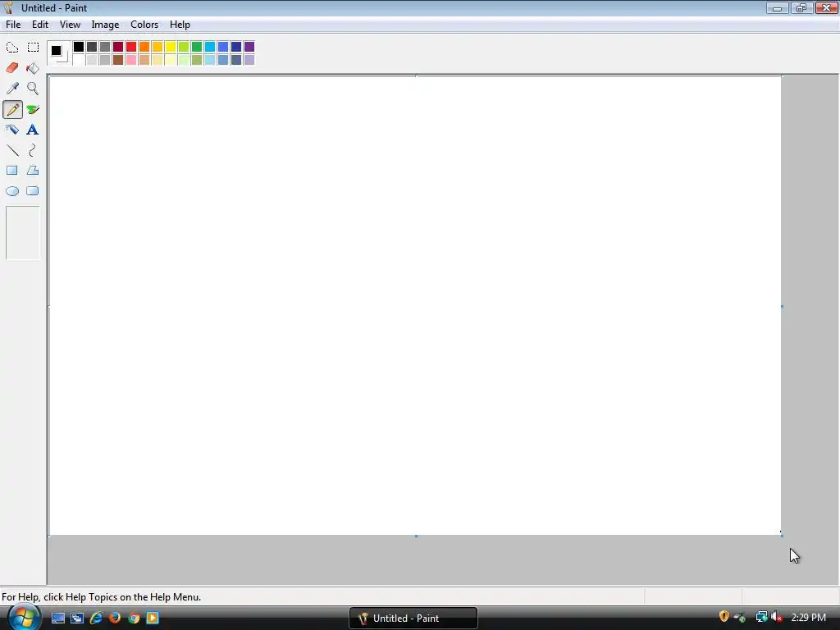Pick the green color swatch

197,47
